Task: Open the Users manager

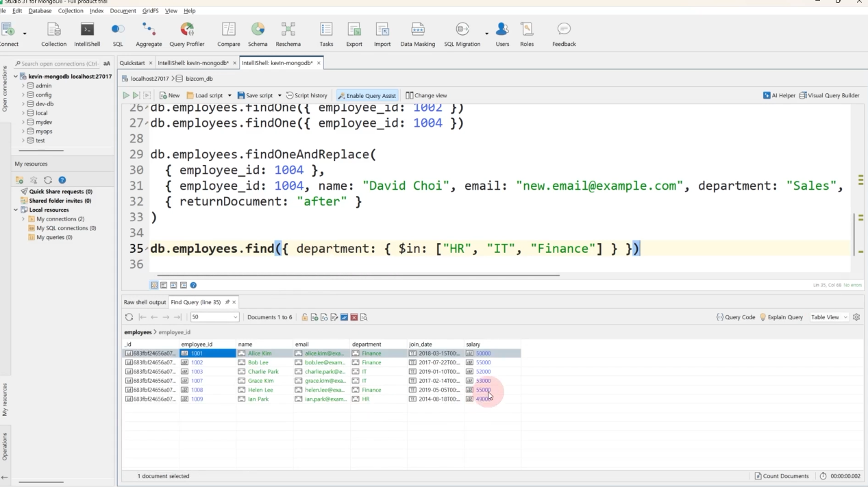Action: (x=502, y=34)
